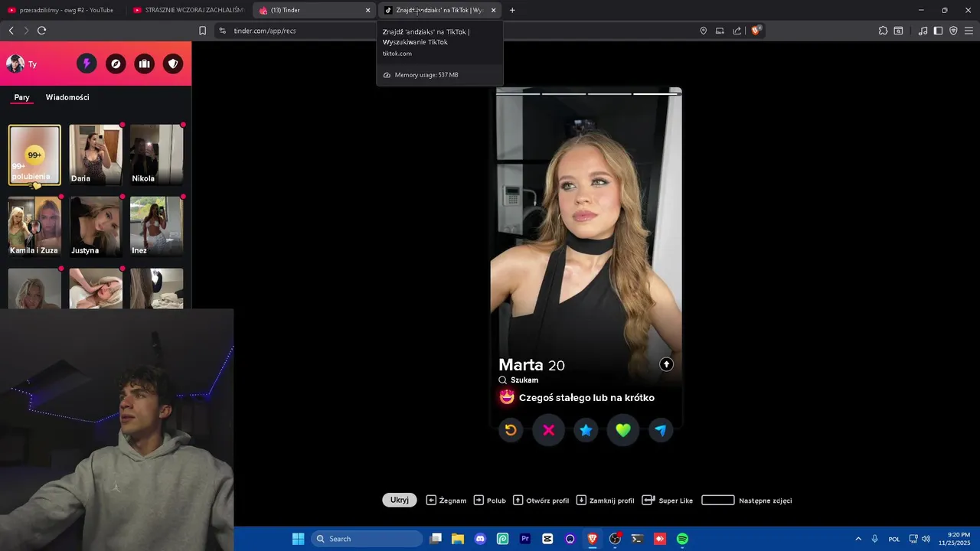Viewport: 980px width, 551px height.
Task: Open OBS Studio from the taskbar
Action: (615, 539)
